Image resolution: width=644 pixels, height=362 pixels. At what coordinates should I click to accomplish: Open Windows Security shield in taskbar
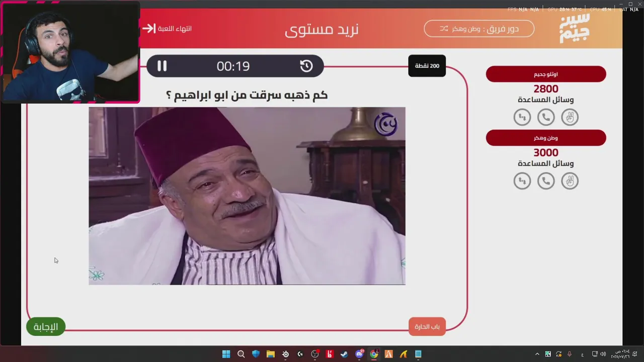pos(256,354)
